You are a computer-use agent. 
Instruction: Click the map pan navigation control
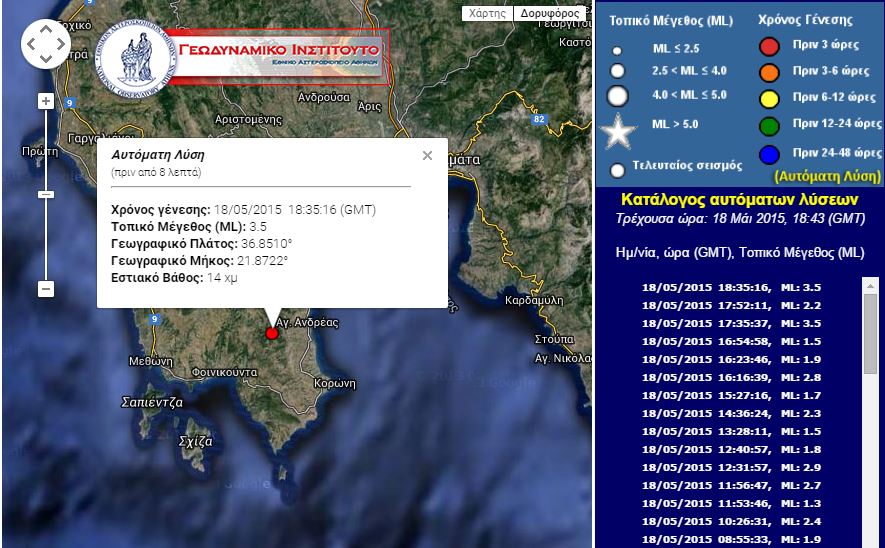point(45,44)
